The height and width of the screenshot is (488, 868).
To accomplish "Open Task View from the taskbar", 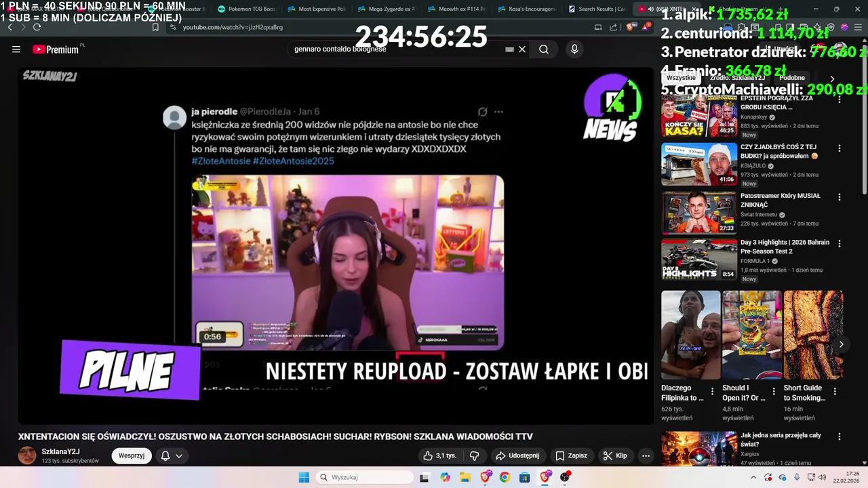I will click(x=425, y=477).
